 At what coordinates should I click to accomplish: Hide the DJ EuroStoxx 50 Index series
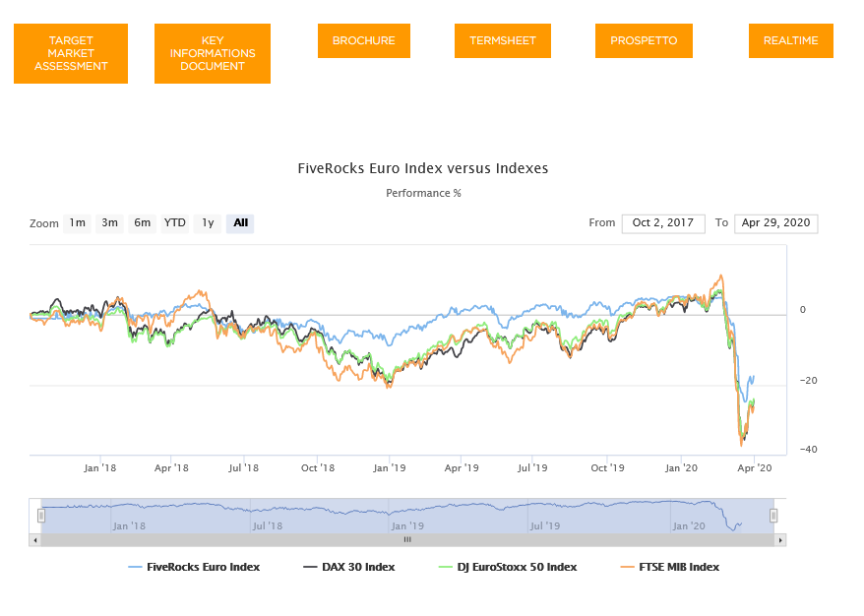tap(508, 567)
